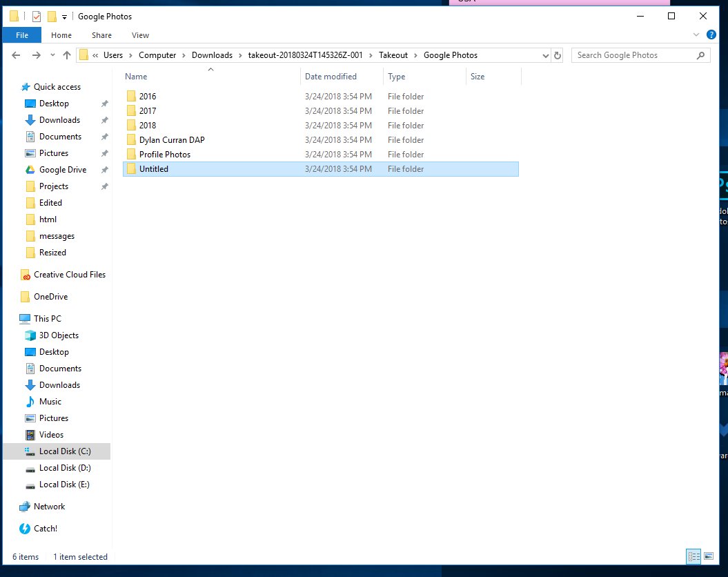Select the Takeout breadcrumb
Viewport: 728px width, 577px height.
tap(393, 55)
